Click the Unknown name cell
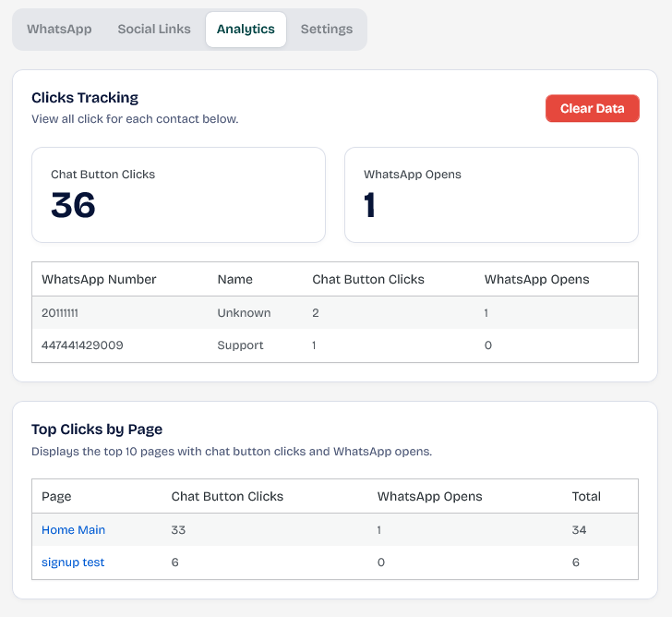This screenshot has height=617, width=672. tap(244, 312)
